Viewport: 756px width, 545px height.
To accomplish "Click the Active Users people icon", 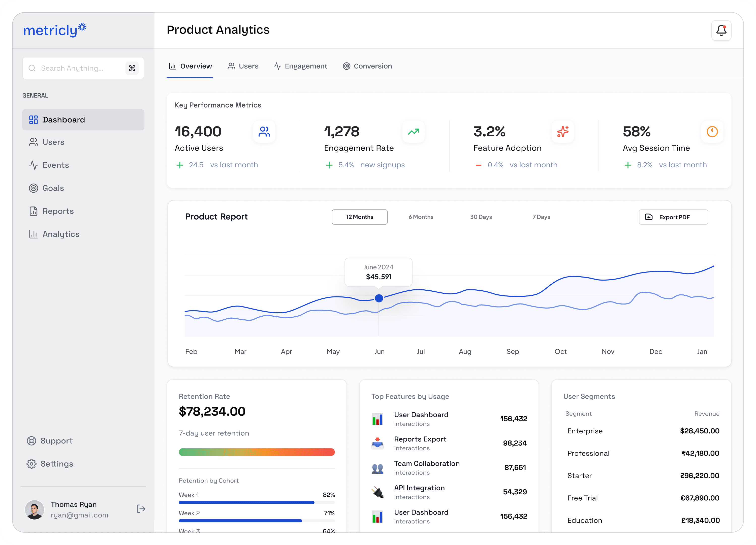I will pos(264,132).
